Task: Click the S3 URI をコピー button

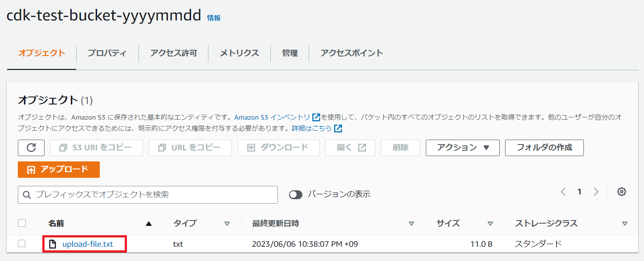Action: tap(96, 148)
